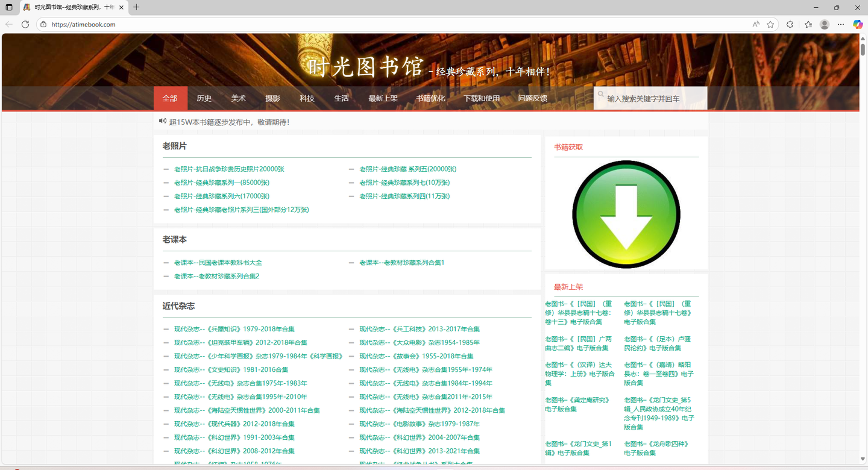Image resolution: width=868 pixels, height=470 pixels.
Task: Open the 科技 category tab
Action: (307, 98)
